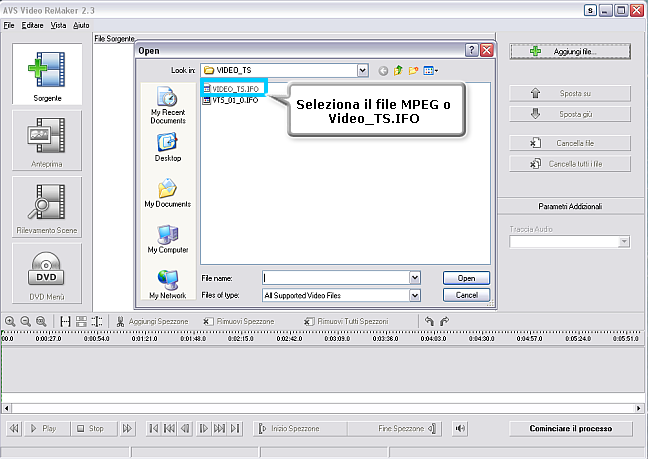Click the Inizio Spezzone button

click(300, 428)
